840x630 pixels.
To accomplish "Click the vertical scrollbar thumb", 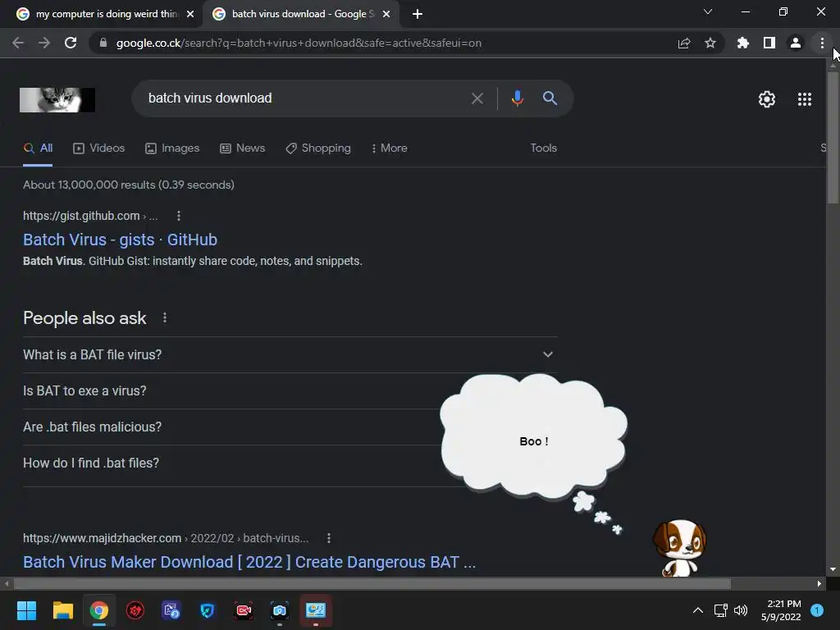I will (x=833, y=137).
